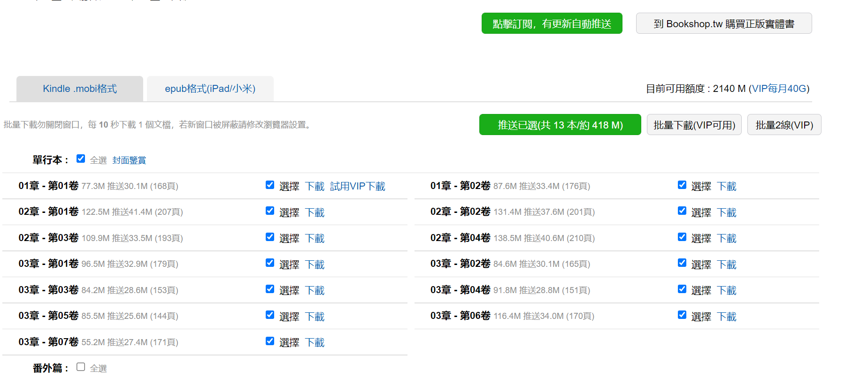
Task: Uncheck the 單行本 全選 checkbox
Action: tap(81, 159)
